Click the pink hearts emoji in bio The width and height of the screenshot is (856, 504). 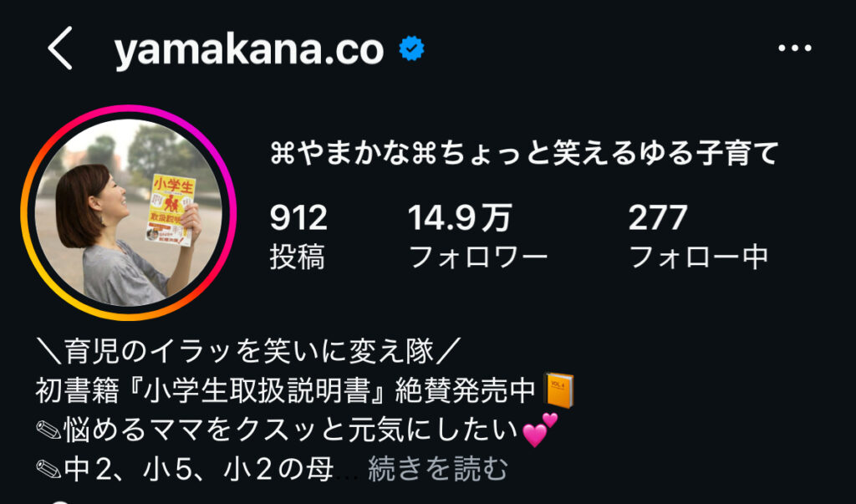[541, 430]
